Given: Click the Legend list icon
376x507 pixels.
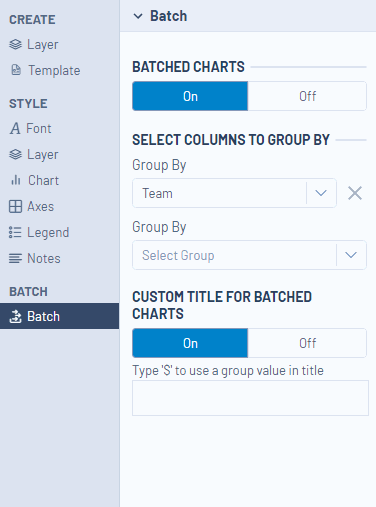Looking at the screenshot, I should (x=15, y=232).
